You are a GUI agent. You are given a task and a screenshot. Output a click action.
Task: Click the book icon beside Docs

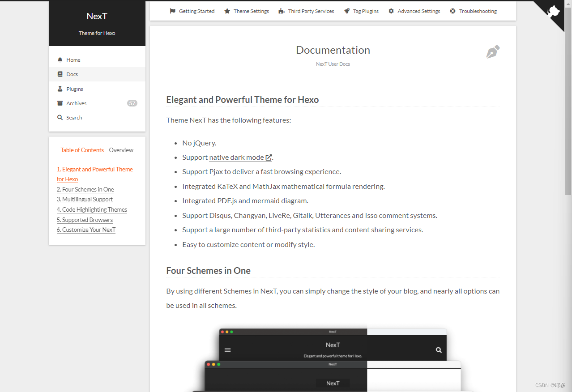pyautogui.click(x=60, y=74)
